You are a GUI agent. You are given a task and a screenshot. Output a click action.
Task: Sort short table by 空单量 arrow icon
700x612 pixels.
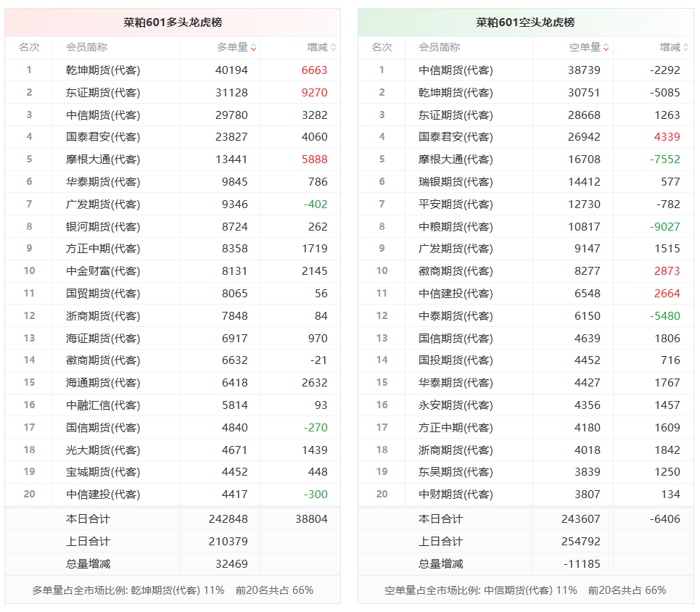pyautogui.click(x=606, y=48)
